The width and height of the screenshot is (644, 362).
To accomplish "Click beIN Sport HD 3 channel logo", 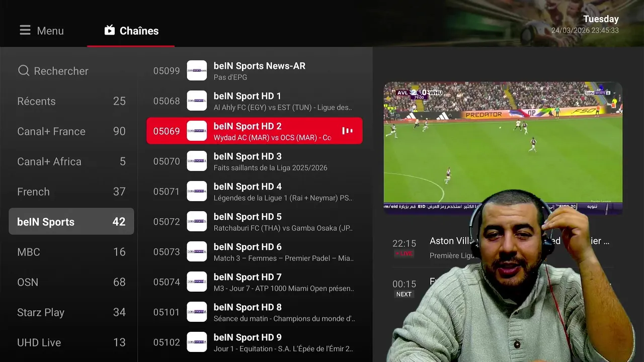I will point(197,161).
